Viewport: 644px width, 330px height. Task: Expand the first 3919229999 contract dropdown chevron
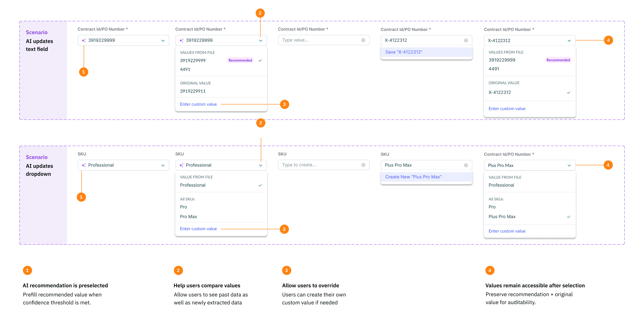pos(163,40)
